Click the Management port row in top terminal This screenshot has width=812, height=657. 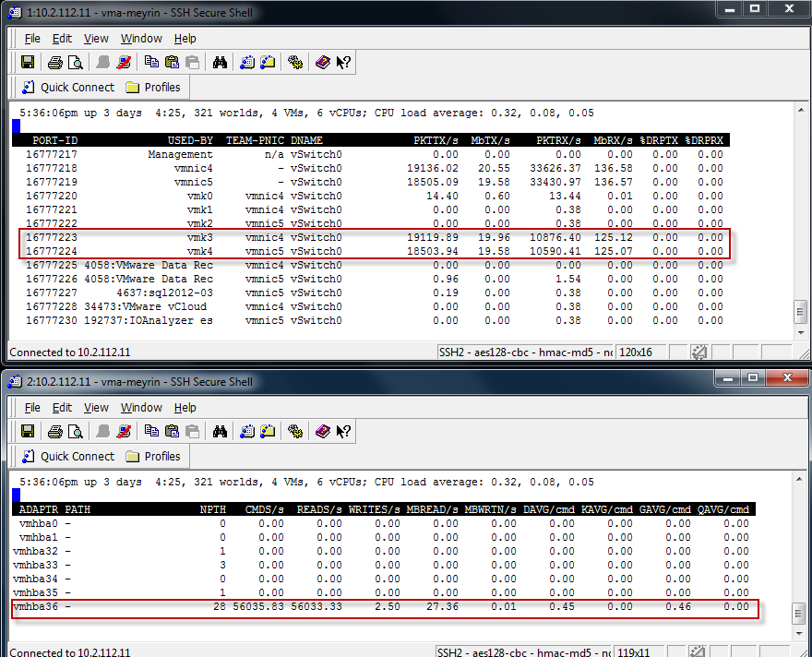point(374,154)
